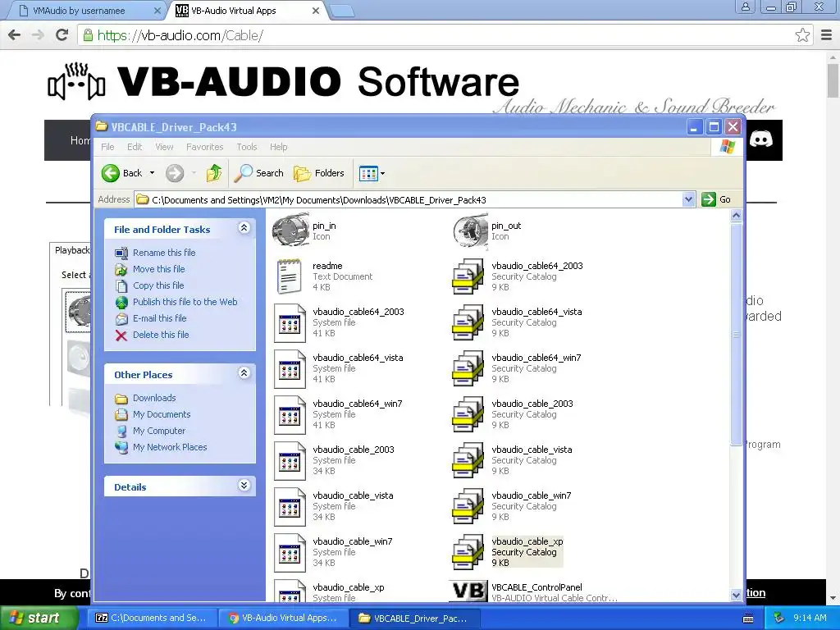Image resolution: width=840 pixels, height=630 pixels.
Task: Open the View menu
Action: [164, 147]
